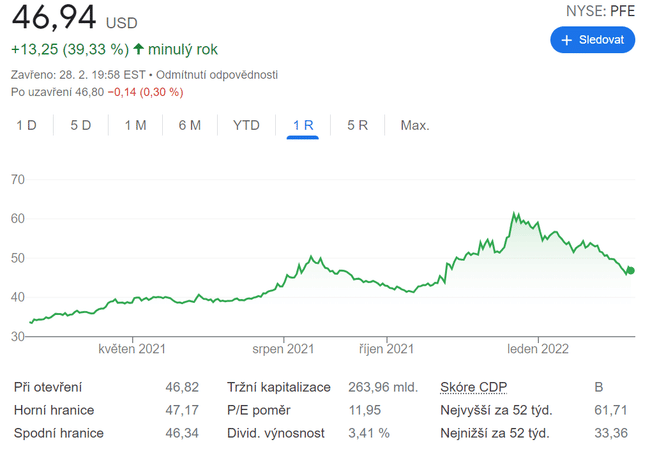Open Odmítnutí odpovědnosti disclaimer link
Viewport: 650px width, 455px height.
(217, 75)
